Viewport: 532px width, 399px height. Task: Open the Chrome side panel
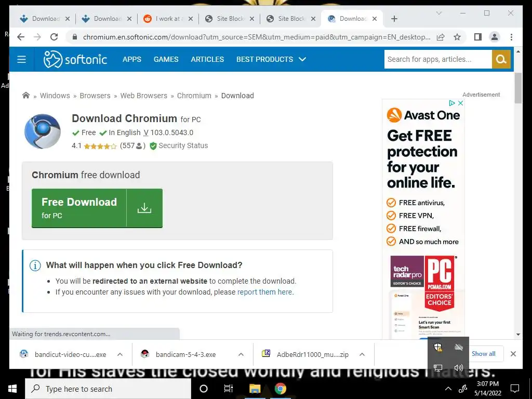pyautogui.click(x=478, y=37)
